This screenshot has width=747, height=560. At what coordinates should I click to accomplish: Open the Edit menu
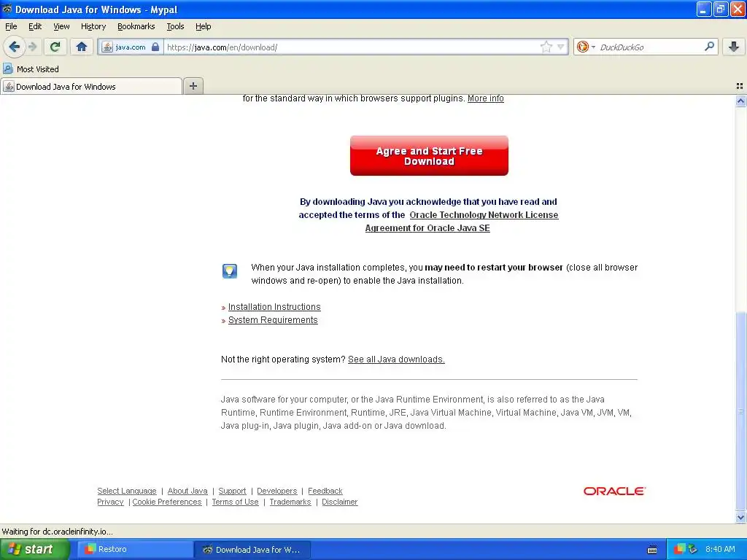35,26
